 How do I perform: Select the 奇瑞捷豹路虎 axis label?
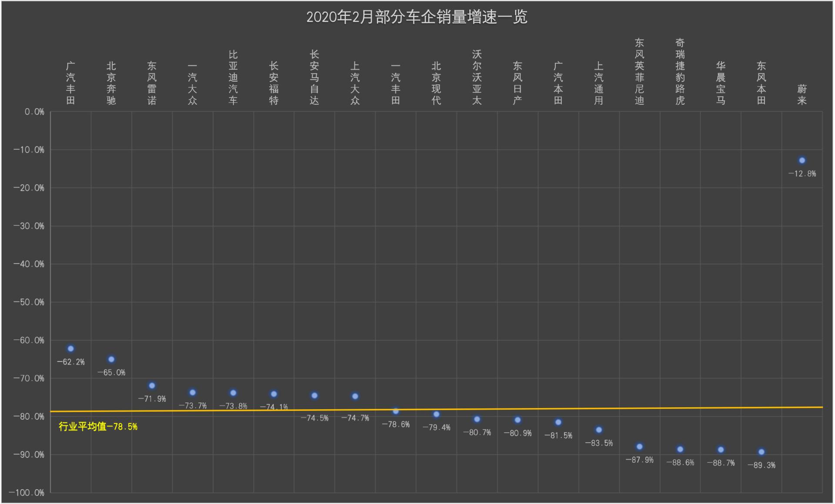click(680, 72)
